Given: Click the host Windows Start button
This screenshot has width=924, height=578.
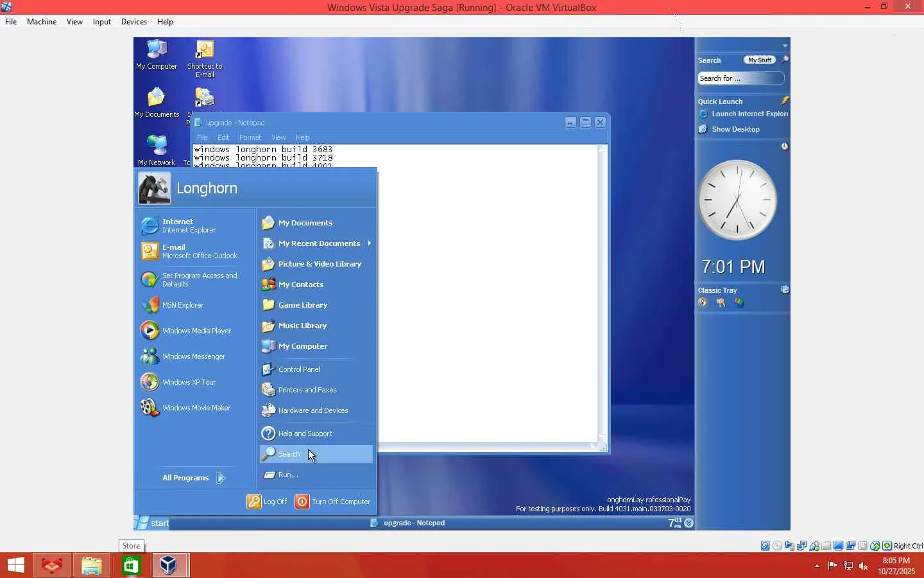Looking at the screenshot, I should [x=15, y=566].
